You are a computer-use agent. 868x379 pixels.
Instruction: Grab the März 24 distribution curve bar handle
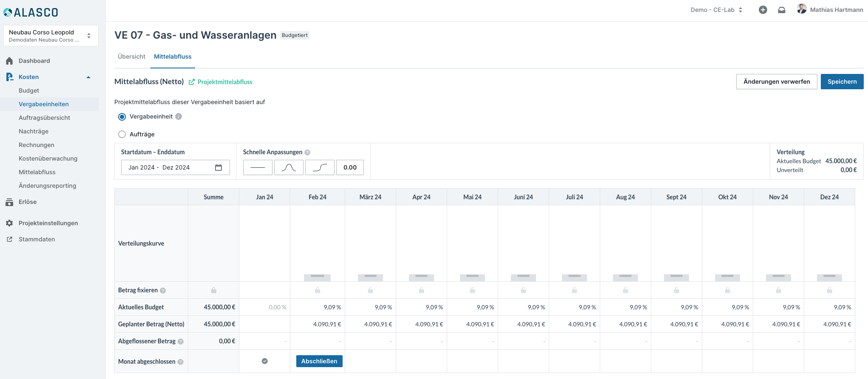click(370, 276)
